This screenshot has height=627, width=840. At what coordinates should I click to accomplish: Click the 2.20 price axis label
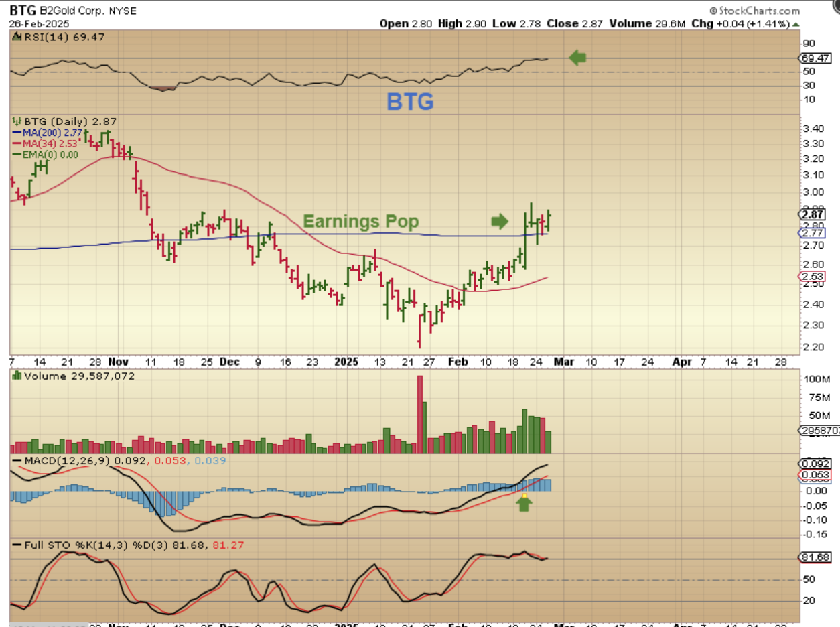pyautogui.click(x=814, y=346)
